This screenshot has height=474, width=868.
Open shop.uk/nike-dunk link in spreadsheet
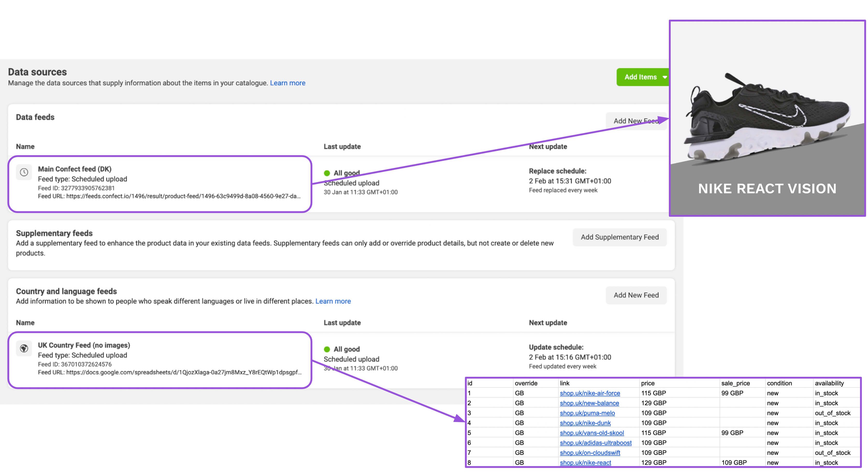tap(585, 423)
